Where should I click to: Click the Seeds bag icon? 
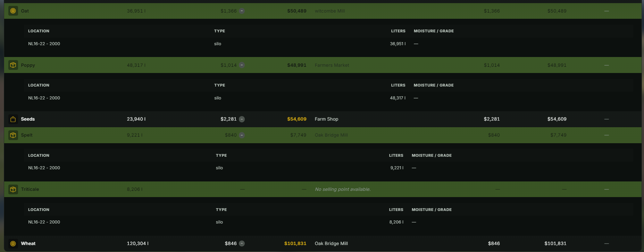(13, 119)
